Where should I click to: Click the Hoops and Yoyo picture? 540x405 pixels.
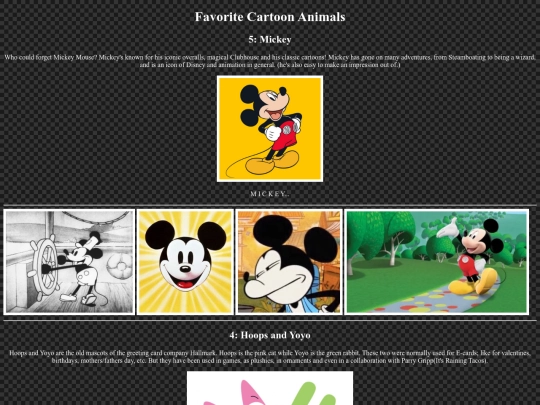point(270,388)
